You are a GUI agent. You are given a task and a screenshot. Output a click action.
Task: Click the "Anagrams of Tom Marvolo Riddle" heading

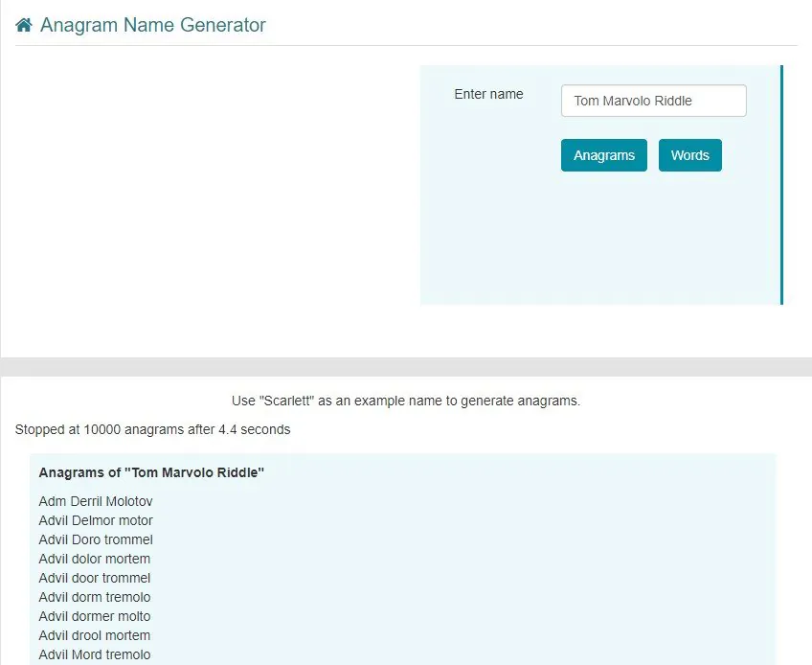tap(151, 472)
